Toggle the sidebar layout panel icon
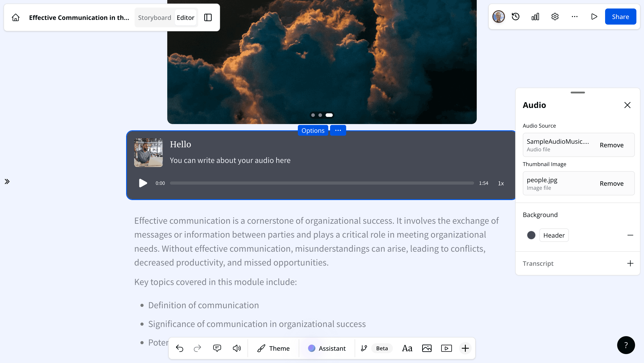The width and height of the screenshot is (644, 363). pos(208,17)
